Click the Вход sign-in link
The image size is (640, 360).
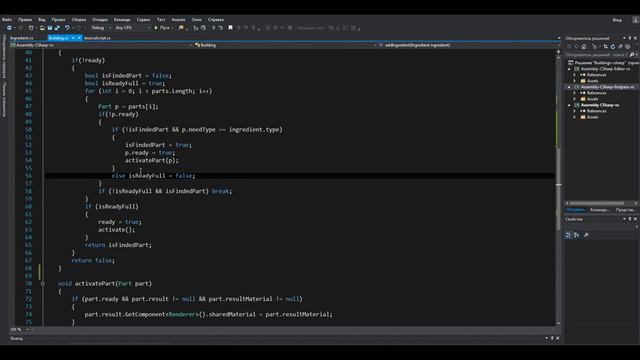click(x=617, y=20)
